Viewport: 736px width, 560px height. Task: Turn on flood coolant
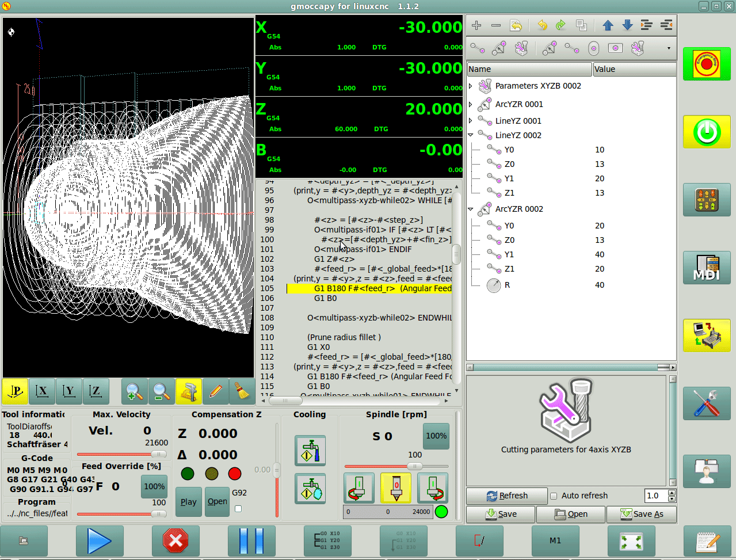[x=310, y=451]
